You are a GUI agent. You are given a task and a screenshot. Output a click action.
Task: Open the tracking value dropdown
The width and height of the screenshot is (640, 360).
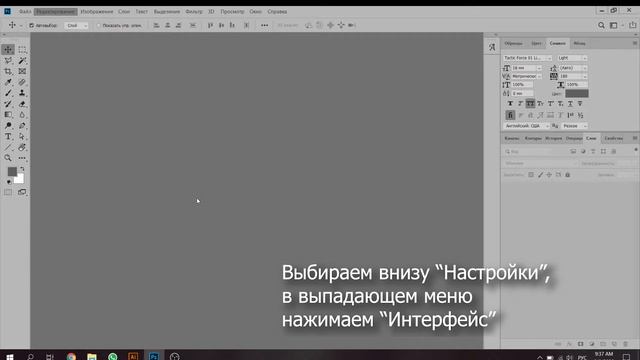point(585,76)
